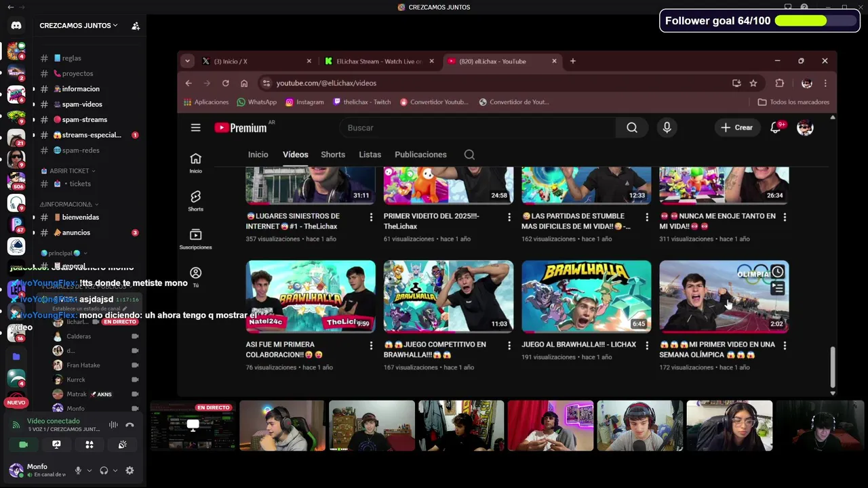The height and width of the screenshot is (488, 868).
Task: Open YouTube hamburger guide menu
Action: click(x=195, y=127)
